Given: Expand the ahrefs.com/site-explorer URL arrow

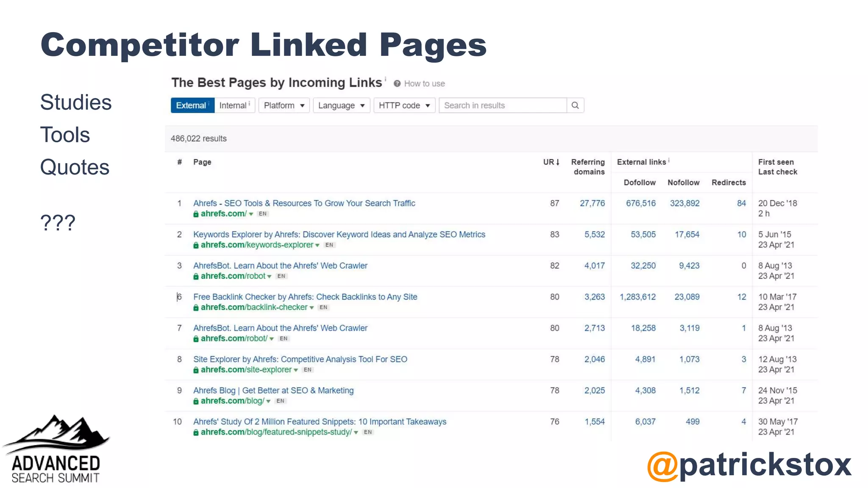Looking at the screenshot, I should pyautogui.click(x=296, y=370).
